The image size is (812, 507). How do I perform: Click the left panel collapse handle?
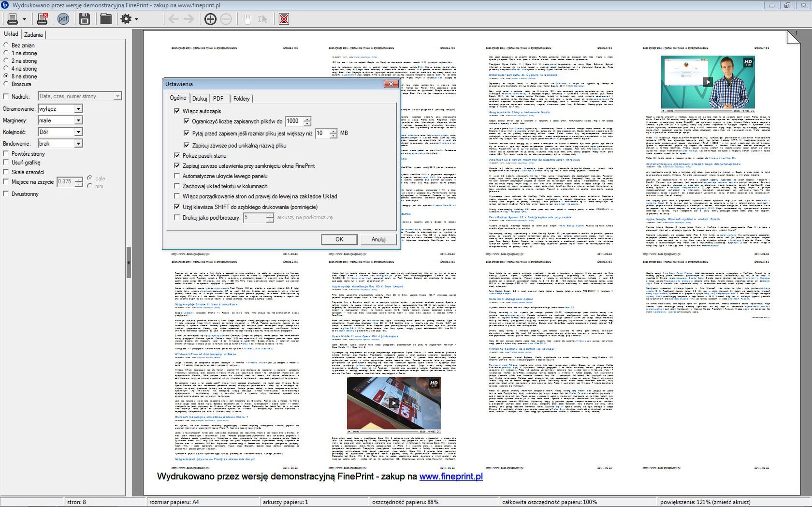129,263
